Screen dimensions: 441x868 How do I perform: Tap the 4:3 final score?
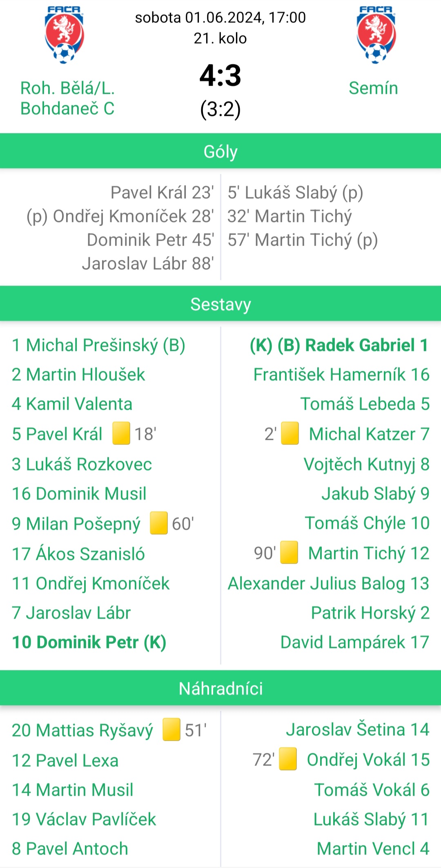(x=220, y=76)
